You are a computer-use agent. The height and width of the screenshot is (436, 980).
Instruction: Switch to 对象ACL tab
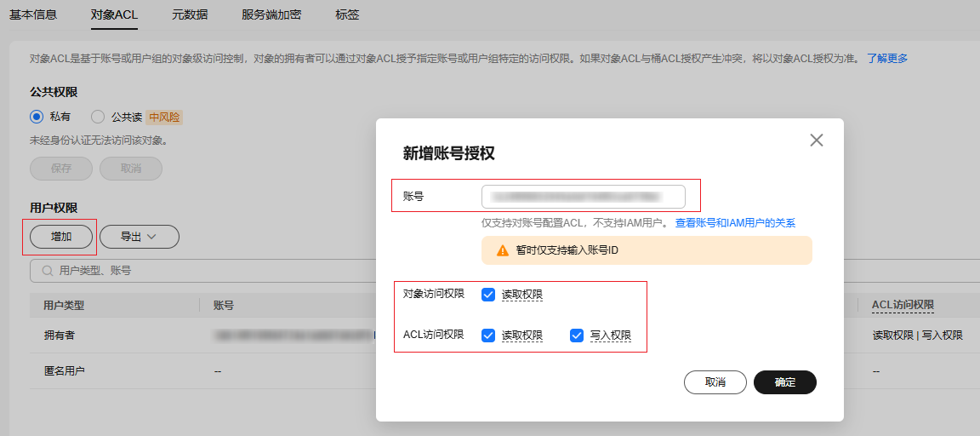coord(114,14)
